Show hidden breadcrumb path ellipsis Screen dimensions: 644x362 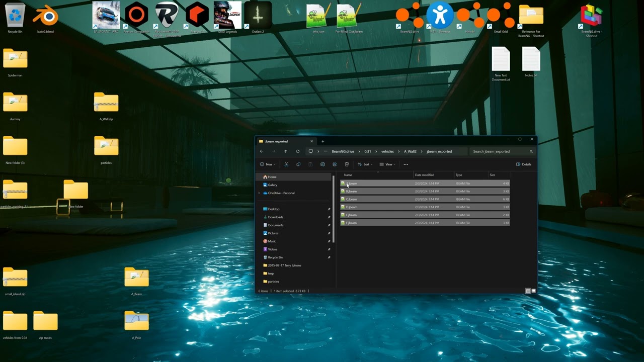click(x=326, y=151)
